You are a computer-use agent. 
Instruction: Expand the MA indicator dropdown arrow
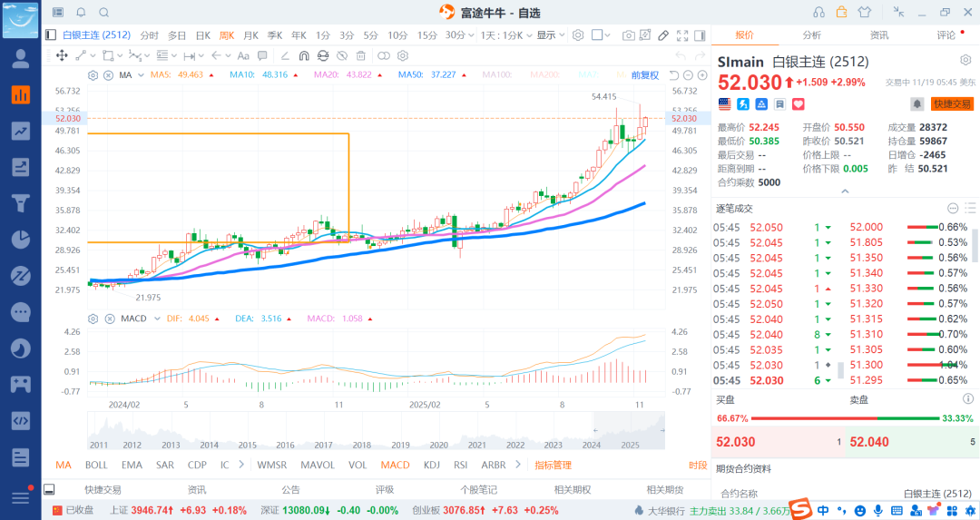click(141, 75)
